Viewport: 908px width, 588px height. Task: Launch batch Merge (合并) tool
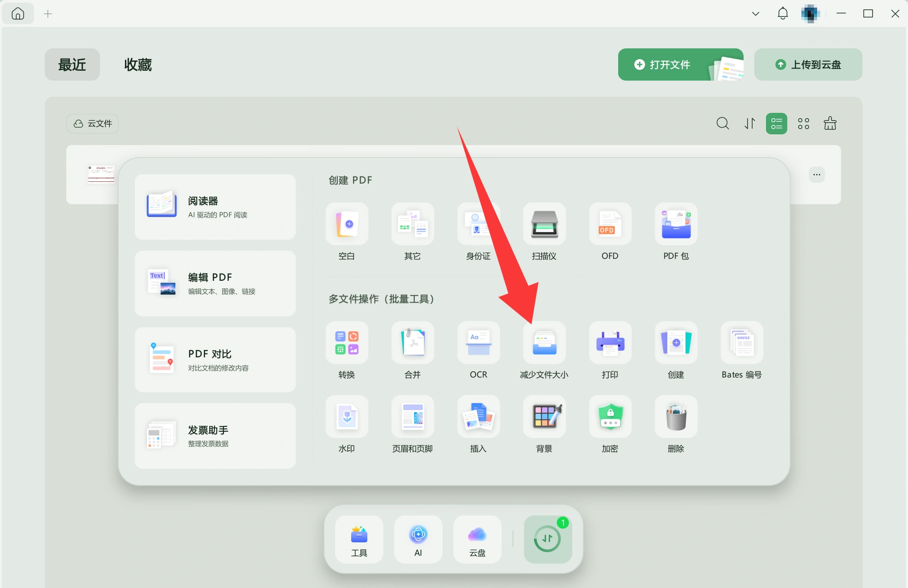point(413,343)
